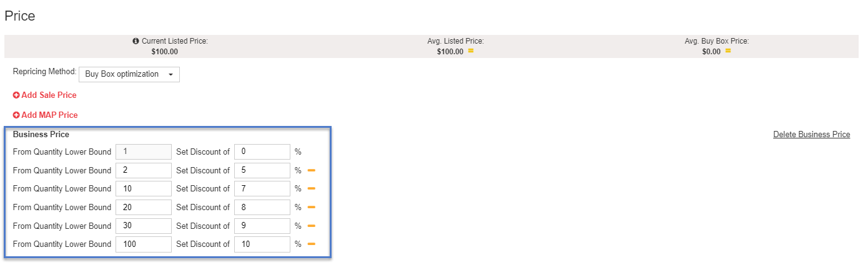
Task: Click the yellow equals icon beside Avg. Buy Box Price
Action: (x=727, y=51)
